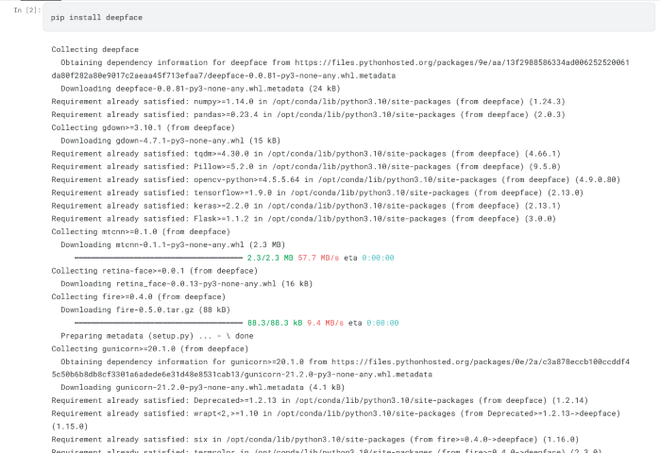Click 'Preparing metadata (setup.py) ... done' line
This screenshot has width=660, height=453.
[157, 336]
